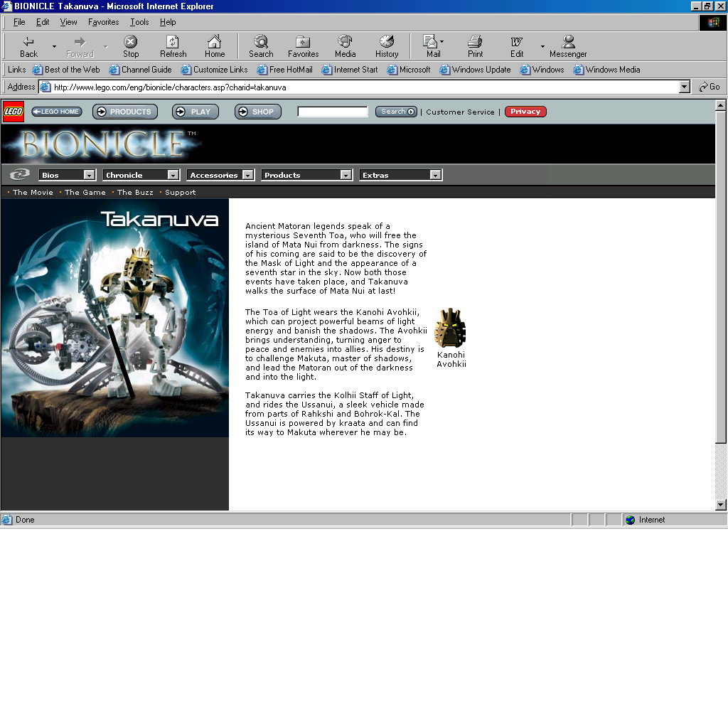The height and width of the screenshot is (711, 728).
Task: Click the Takanuva character artwork
Action: [x=114, y=318]
